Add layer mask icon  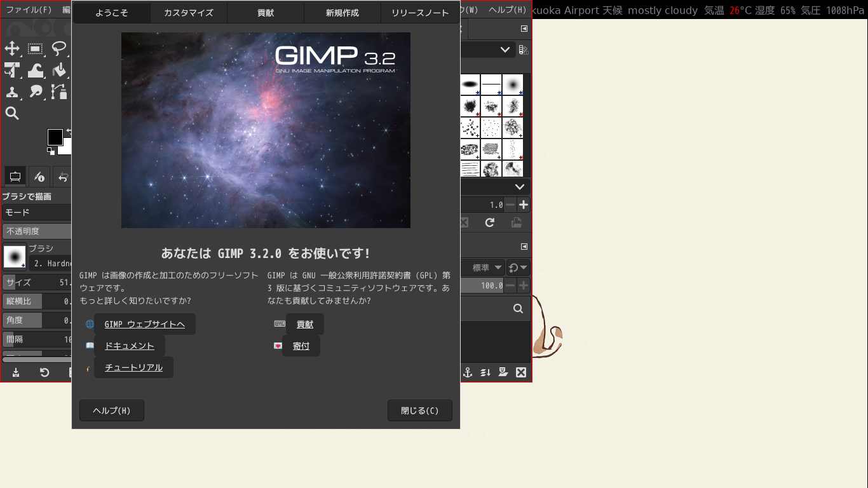(503, 372)
